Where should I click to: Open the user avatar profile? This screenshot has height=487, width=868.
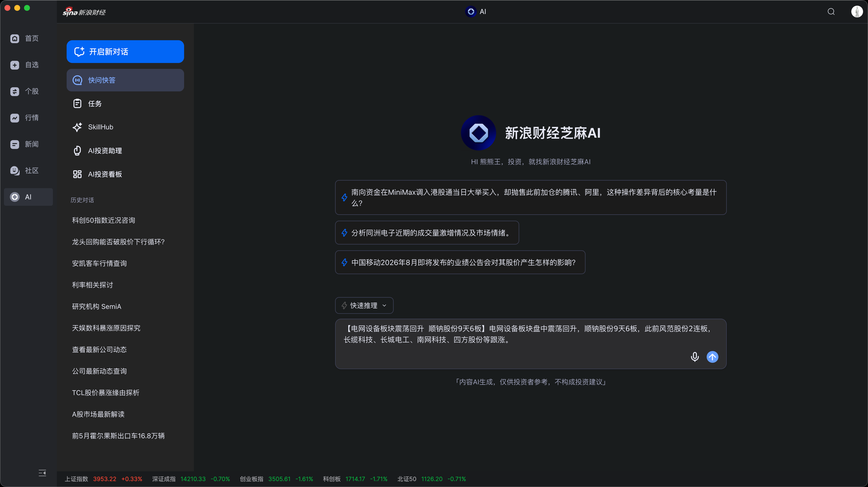pos(857,12)
